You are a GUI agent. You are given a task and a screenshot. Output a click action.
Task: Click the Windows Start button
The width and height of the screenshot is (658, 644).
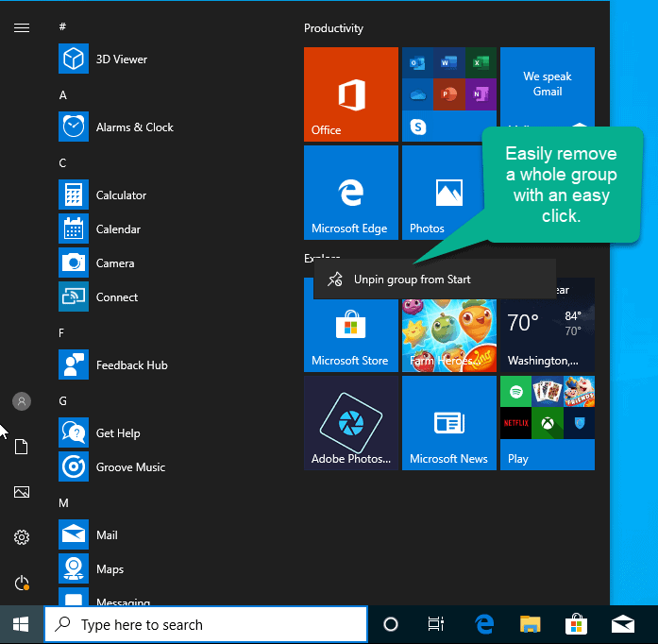(x=21, y=624)
